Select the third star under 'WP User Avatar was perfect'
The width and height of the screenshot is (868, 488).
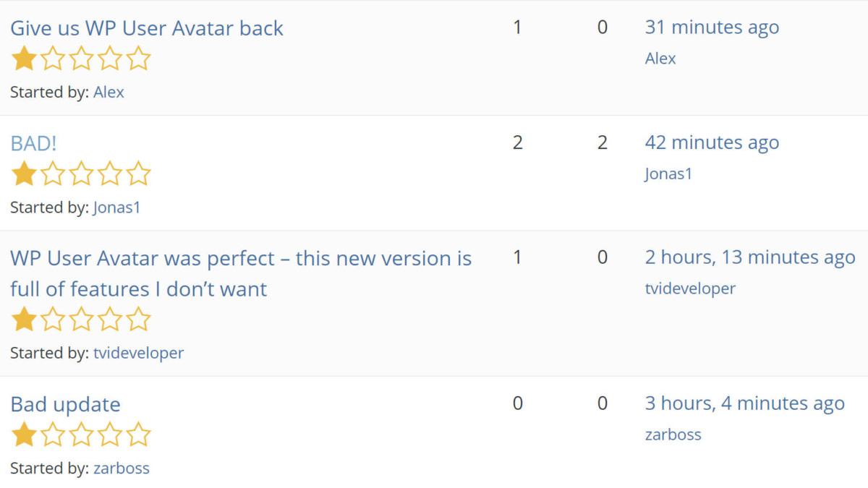pyautogui.click(x=81, y=319)
